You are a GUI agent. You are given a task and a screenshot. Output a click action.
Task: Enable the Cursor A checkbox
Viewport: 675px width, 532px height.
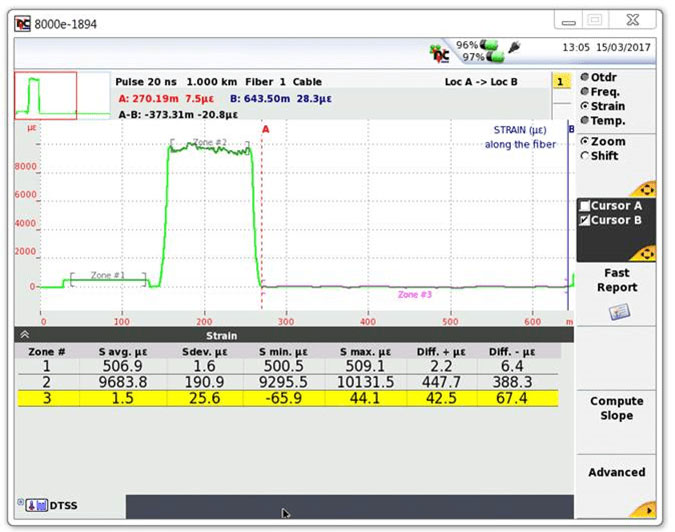[x=585, y=206]
